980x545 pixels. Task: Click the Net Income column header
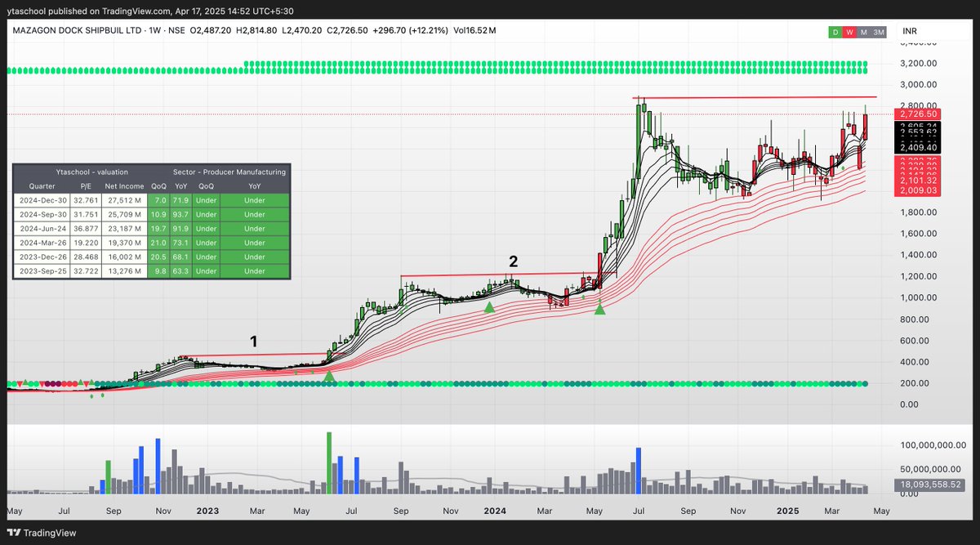point(124,185)
